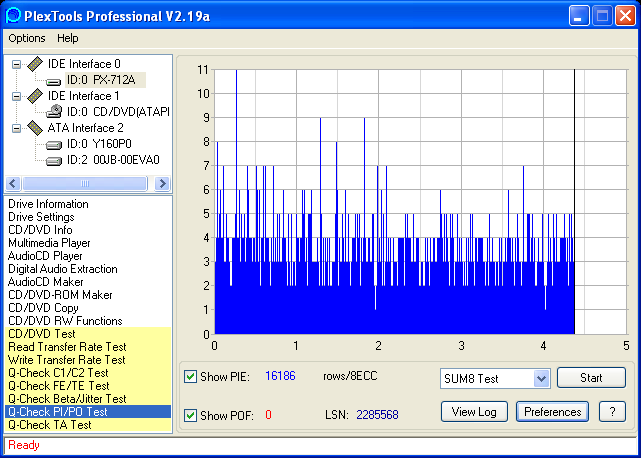Open the Help menu

point(67,38)
